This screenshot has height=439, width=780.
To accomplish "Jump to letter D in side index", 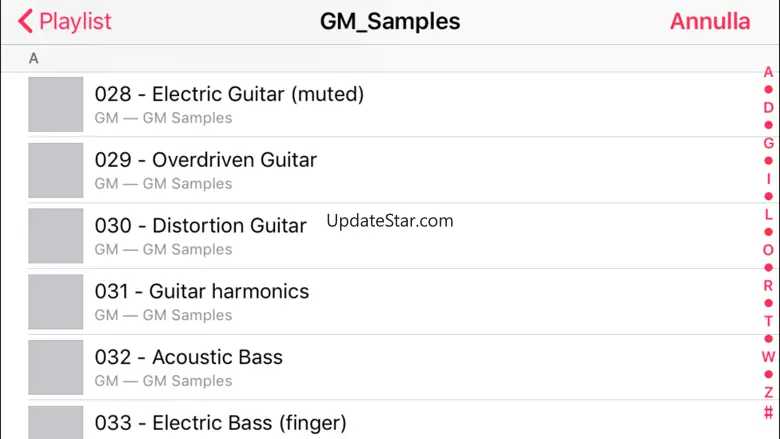I will [x=768, y=107].
